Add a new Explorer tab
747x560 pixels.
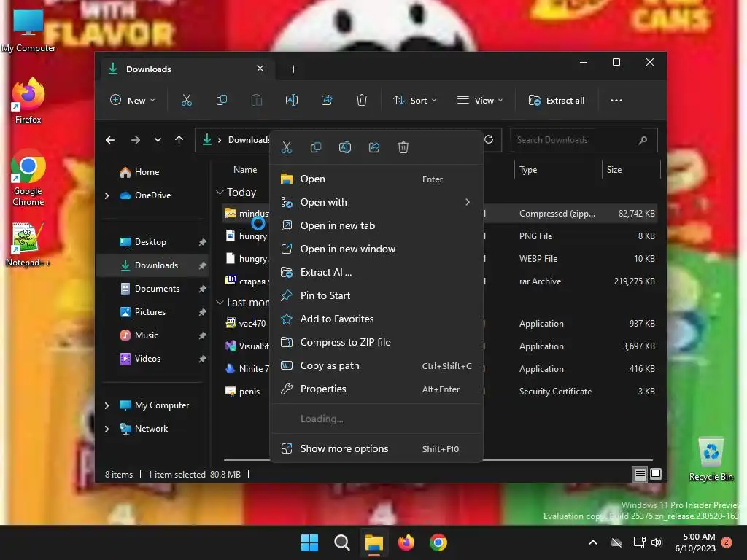pyautogui.click(x=293, y=69)
